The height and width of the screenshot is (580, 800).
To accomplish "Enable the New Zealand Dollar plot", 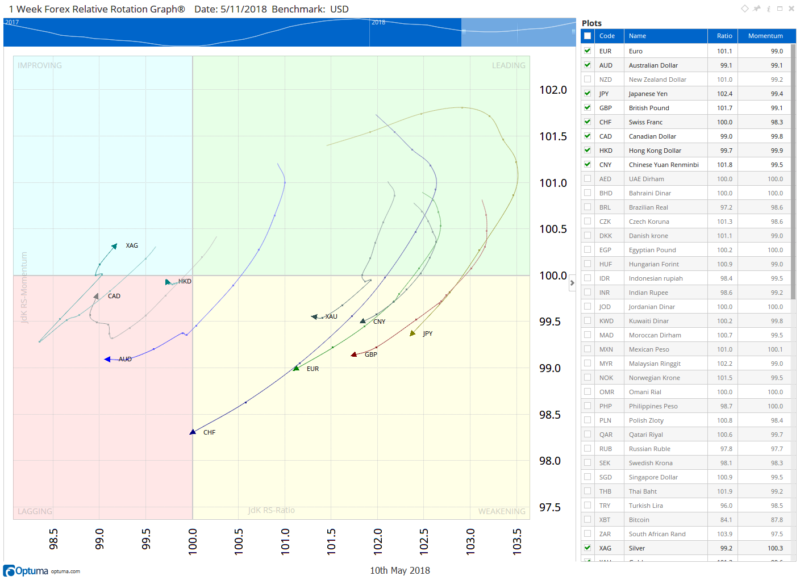I will click(586, 78).
